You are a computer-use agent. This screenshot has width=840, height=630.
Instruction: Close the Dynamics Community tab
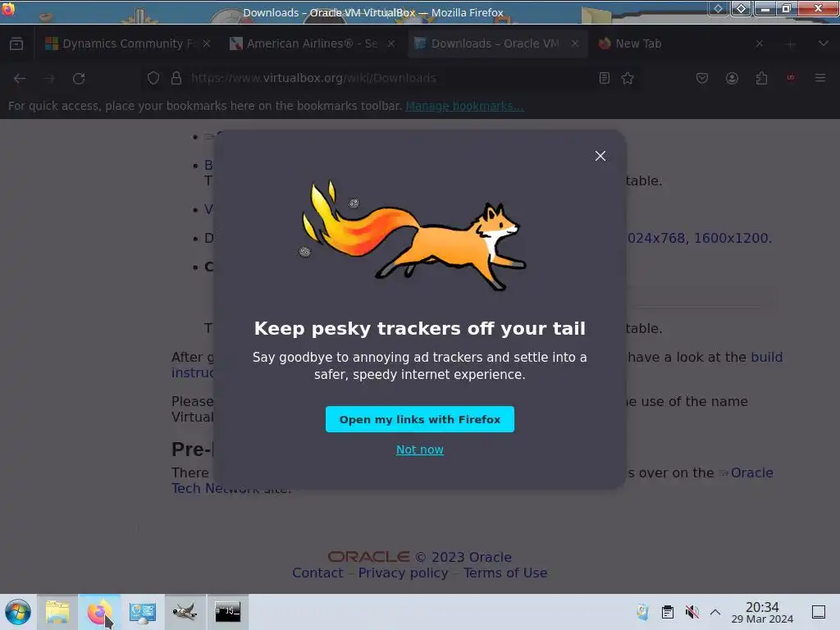(x=207, y=43)
